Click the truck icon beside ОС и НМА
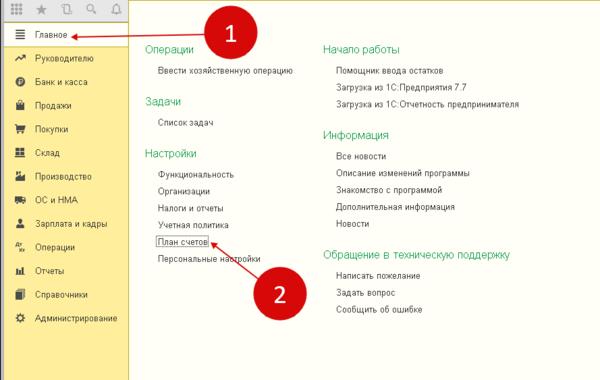 click(20, 200)
